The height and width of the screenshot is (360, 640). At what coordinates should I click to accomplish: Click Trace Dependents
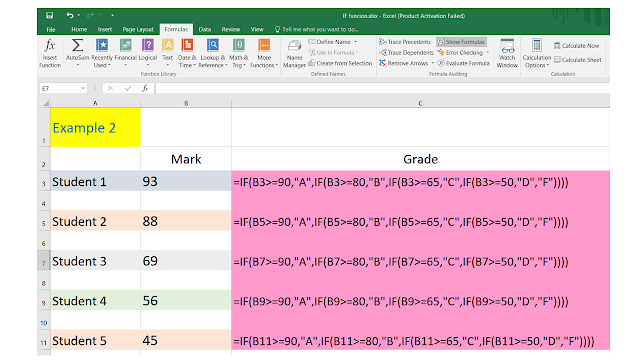pyautogui.click(x=406, y=52)
